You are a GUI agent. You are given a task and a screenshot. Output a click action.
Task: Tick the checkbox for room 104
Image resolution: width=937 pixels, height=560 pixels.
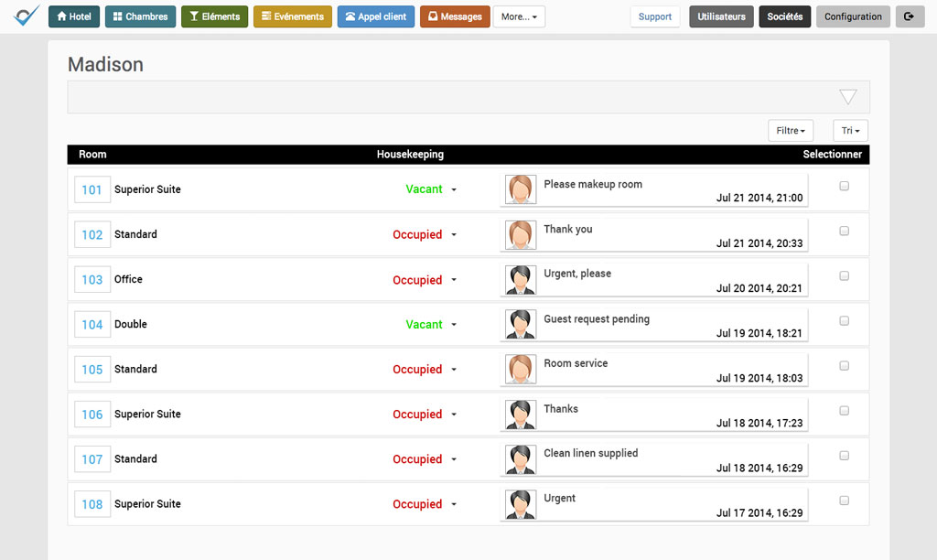point(844,321)
